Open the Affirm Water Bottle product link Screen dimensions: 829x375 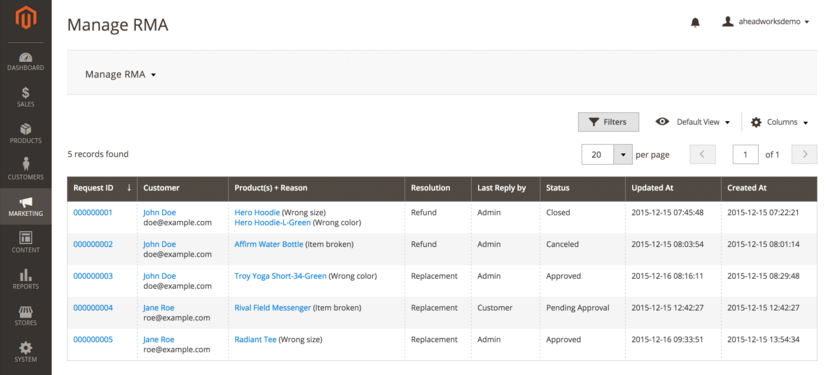[269, 244]
